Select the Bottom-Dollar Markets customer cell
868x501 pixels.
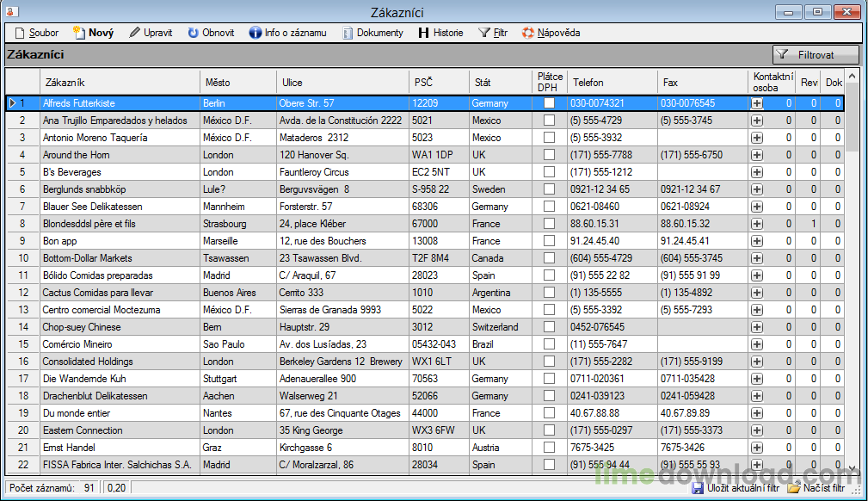120,258
